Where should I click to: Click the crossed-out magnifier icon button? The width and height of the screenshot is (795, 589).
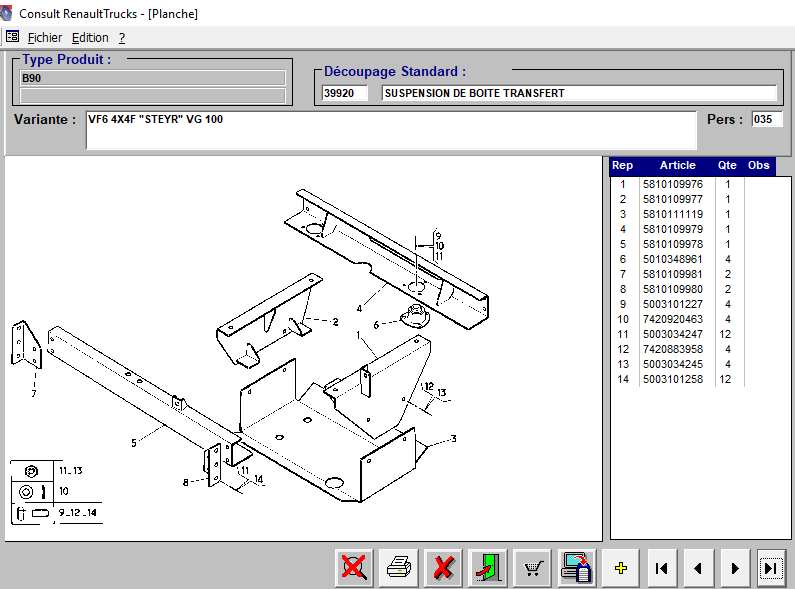(353, 567)
